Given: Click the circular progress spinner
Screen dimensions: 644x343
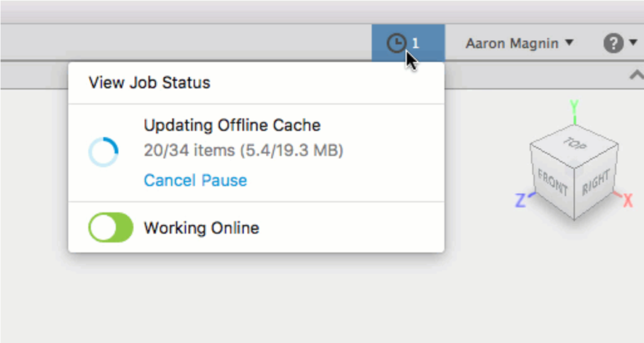Looking at the screenshot, I should [x=103, y=152].
